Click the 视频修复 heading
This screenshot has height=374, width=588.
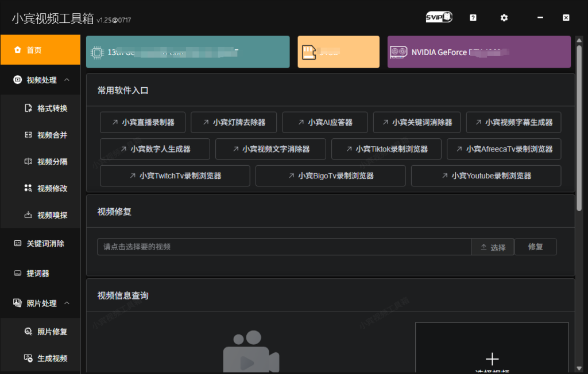pyautogui.click(x=114, y=212)
